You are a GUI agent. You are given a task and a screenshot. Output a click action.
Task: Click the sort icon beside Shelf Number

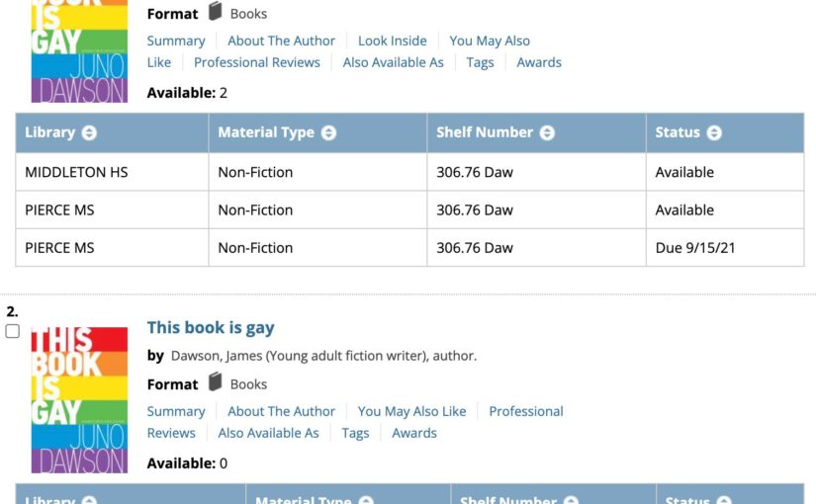(x=547, y=133)
